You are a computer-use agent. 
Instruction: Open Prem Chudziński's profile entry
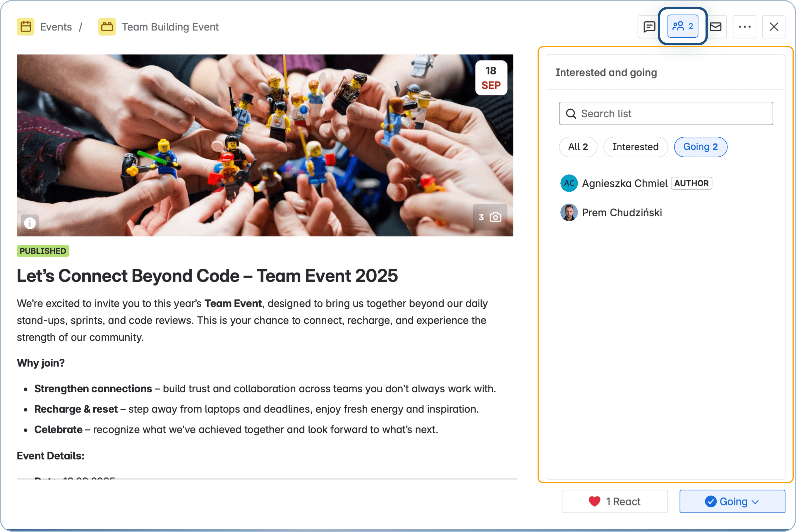[622, 213]
